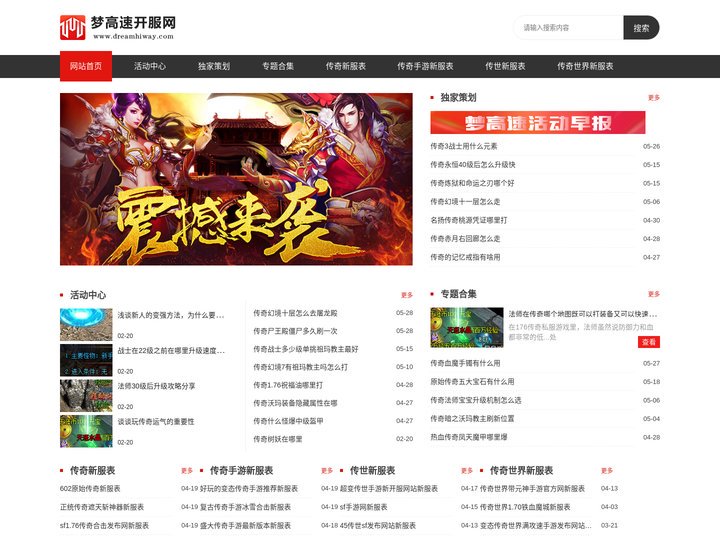
Task: Open article 法师在传奇哪个地图既可以打装备
Action: 583,315
